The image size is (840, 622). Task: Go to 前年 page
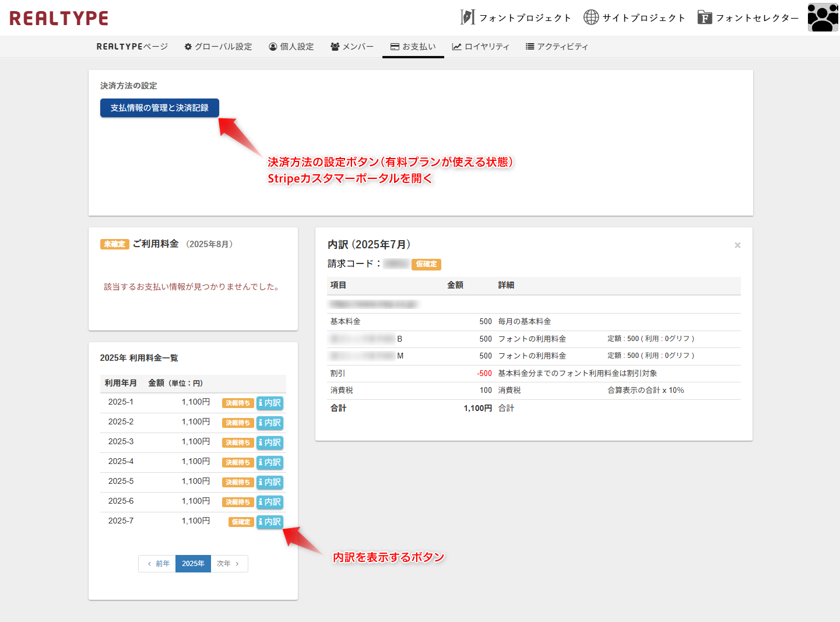[157, 564]
